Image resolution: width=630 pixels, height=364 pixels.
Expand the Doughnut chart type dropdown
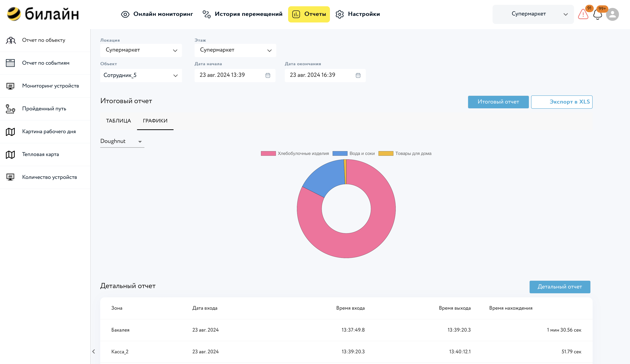pyautogui.click(x=139, y=141)
